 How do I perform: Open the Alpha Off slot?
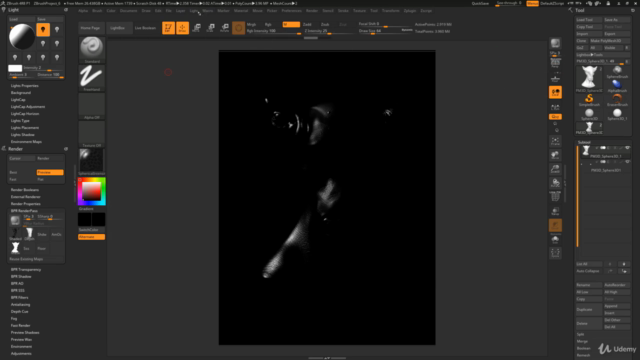tap(91, 106)
